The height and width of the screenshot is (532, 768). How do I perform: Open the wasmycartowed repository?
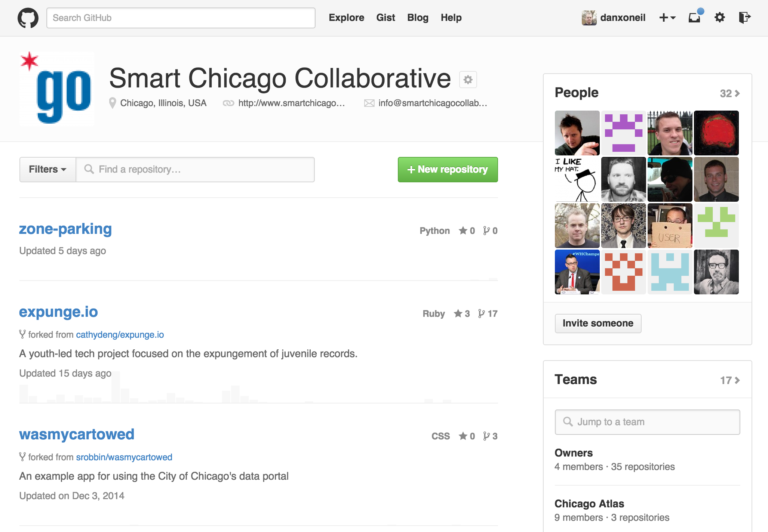(x=77, y=434)
